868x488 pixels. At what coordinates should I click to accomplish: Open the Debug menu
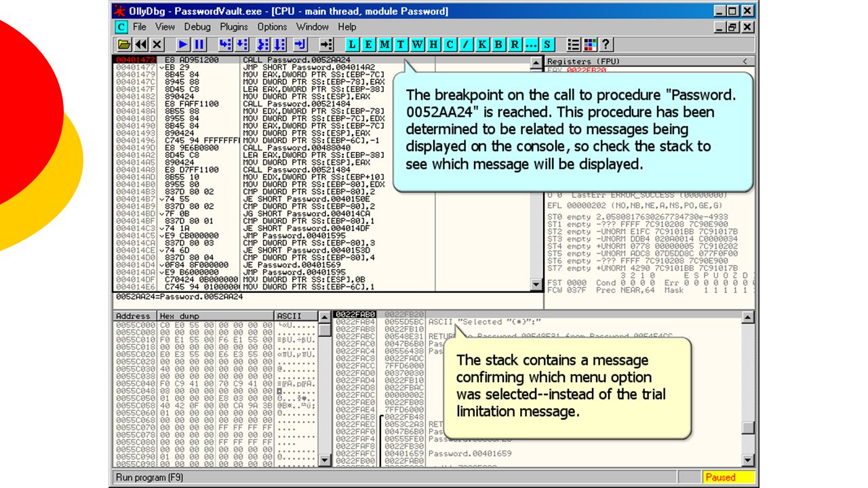[197, 27]
